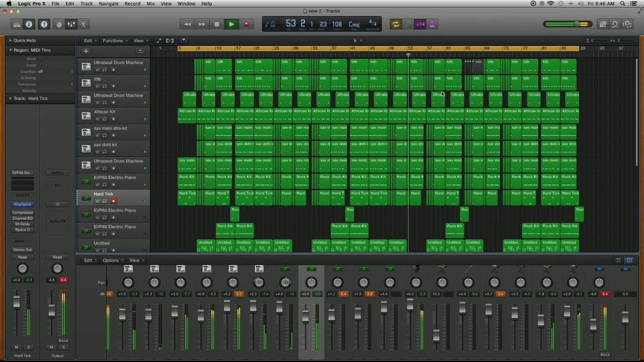
Task: Click the St-Delay effect slot
Action: coord(22,224)
